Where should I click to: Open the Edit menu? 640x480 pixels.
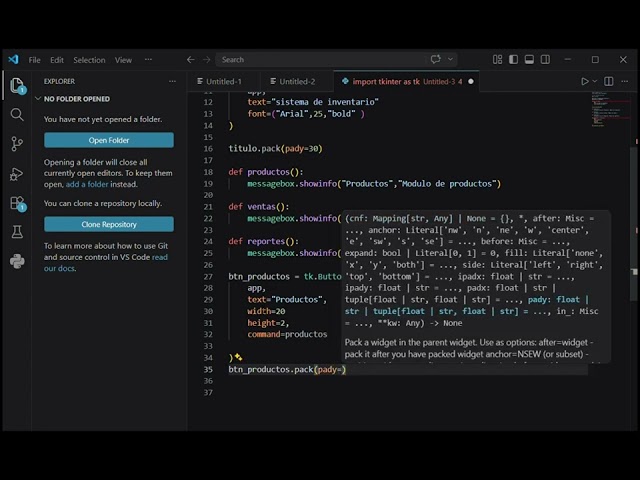57,60
